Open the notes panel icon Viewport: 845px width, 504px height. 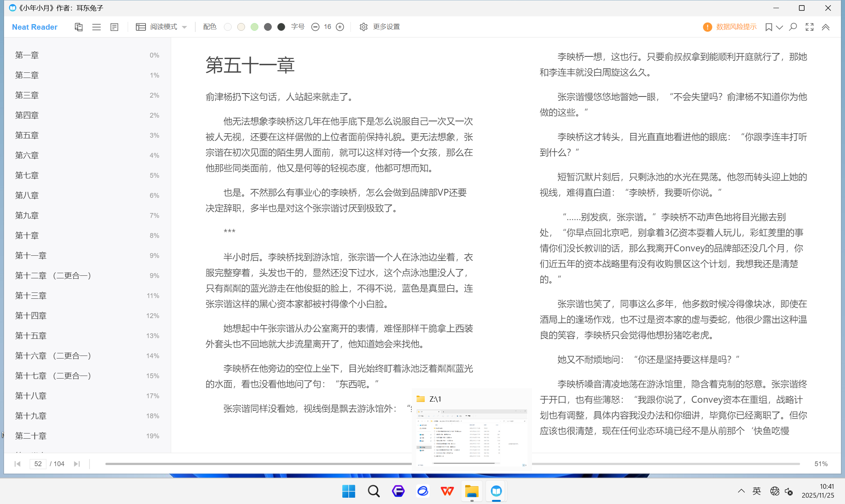[x=114, y=27]
